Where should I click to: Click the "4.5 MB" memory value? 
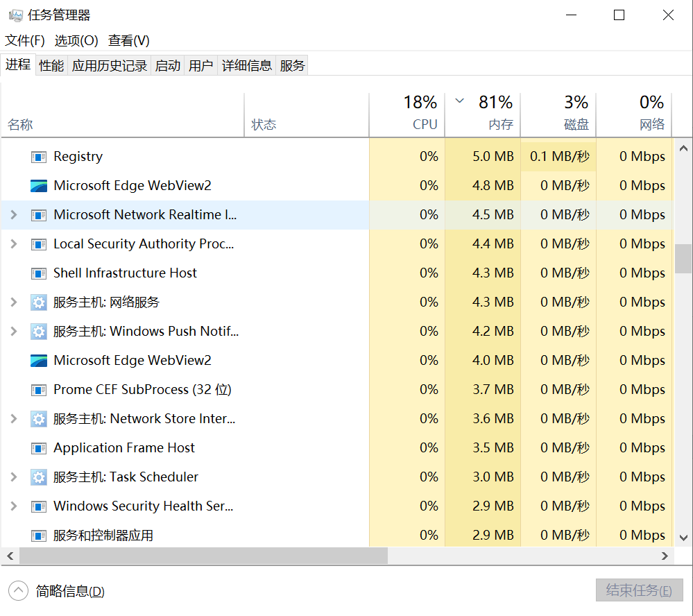[493, 215]
